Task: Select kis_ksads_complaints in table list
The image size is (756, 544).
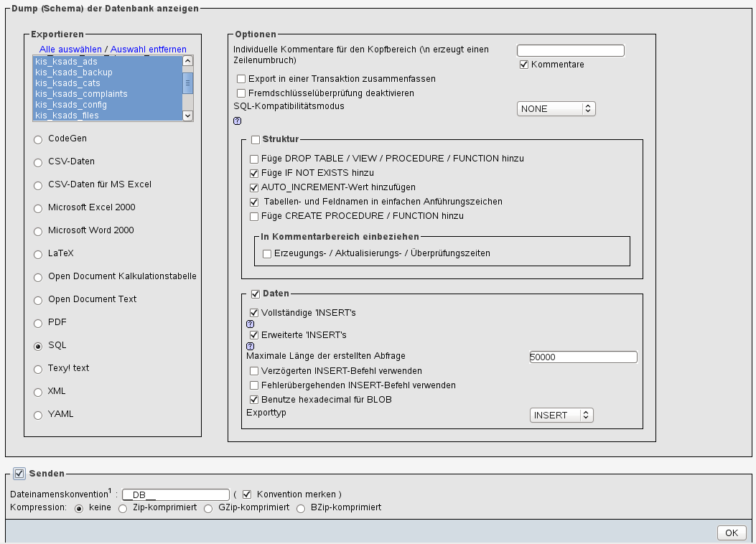Action: [x=108, y=94]
